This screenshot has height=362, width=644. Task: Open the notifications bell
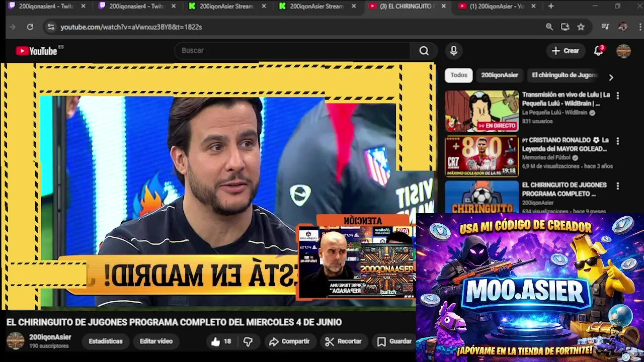pyautogui.click(x=599, y=51)
